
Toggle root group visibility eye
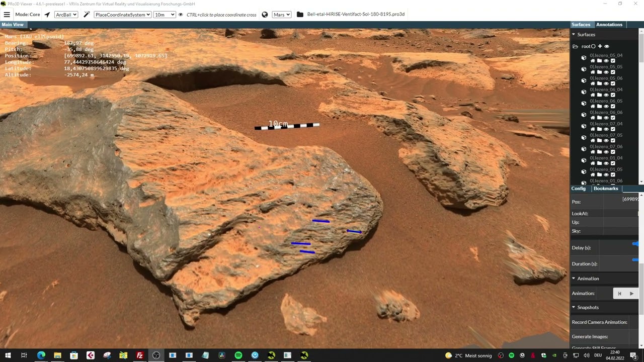coord(606,46)
